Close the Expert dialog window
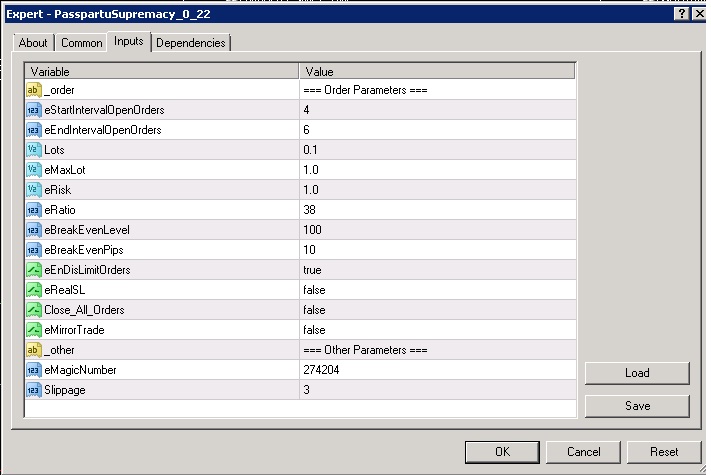The image size is (711, 475). tap(700, 14)
